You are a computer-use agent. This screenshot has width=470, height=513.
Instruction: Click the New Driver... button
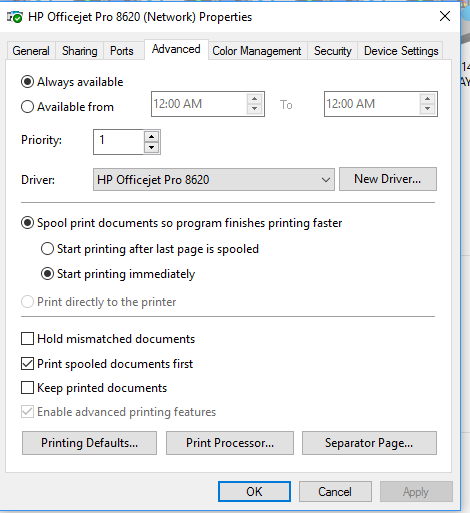coord(388,179)
